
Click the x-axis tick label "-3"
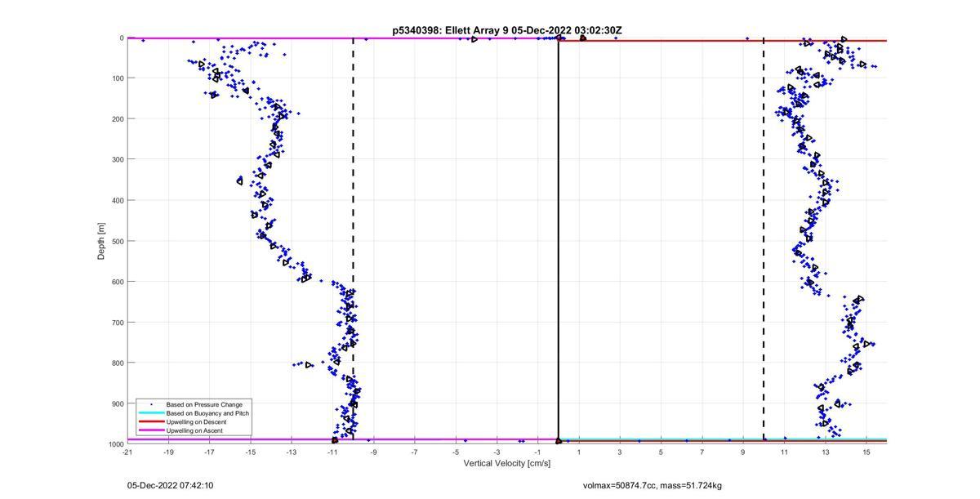point(497,452)
